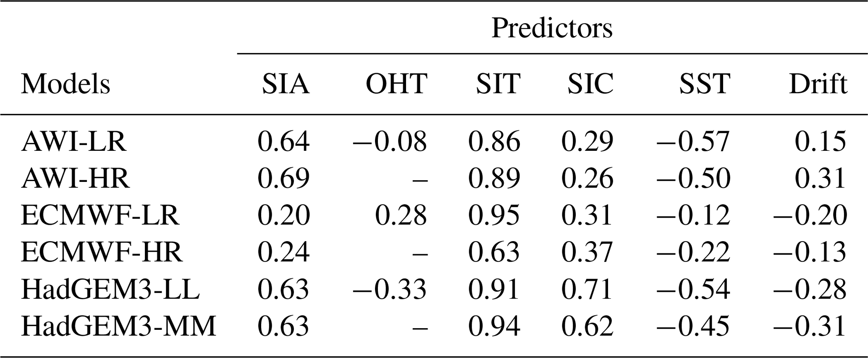Select the ECMWF-HR SIA value 0.24

(x=283, y=253)
